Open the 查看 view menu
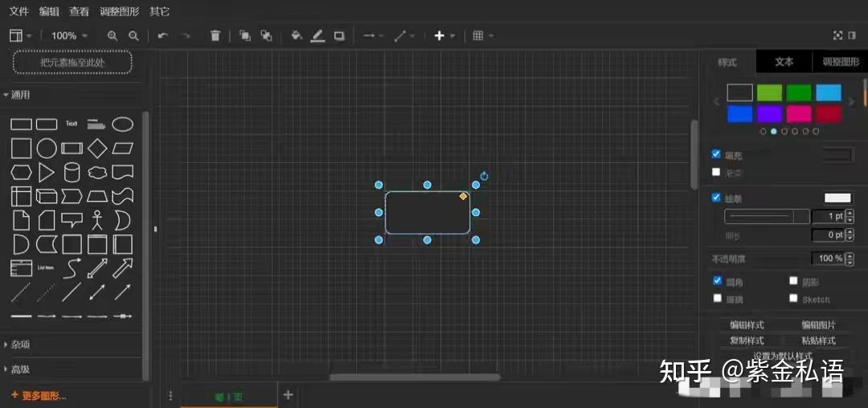The image size is (868, 408). point(79,11)
